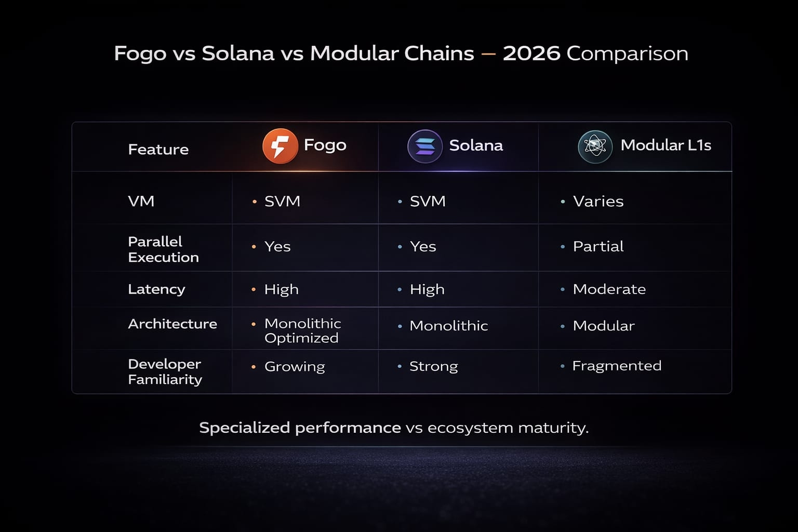Click the Partial cell in Parallel Execution row
The image size is (798, 532).
click(x=598, y=246)
